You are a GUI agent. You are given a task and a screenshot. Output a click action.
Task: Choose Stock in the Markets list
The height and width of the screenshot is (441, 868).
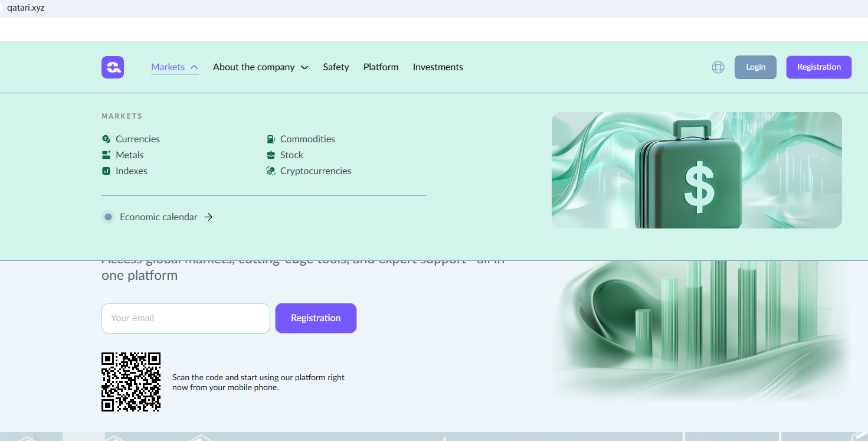291,155
